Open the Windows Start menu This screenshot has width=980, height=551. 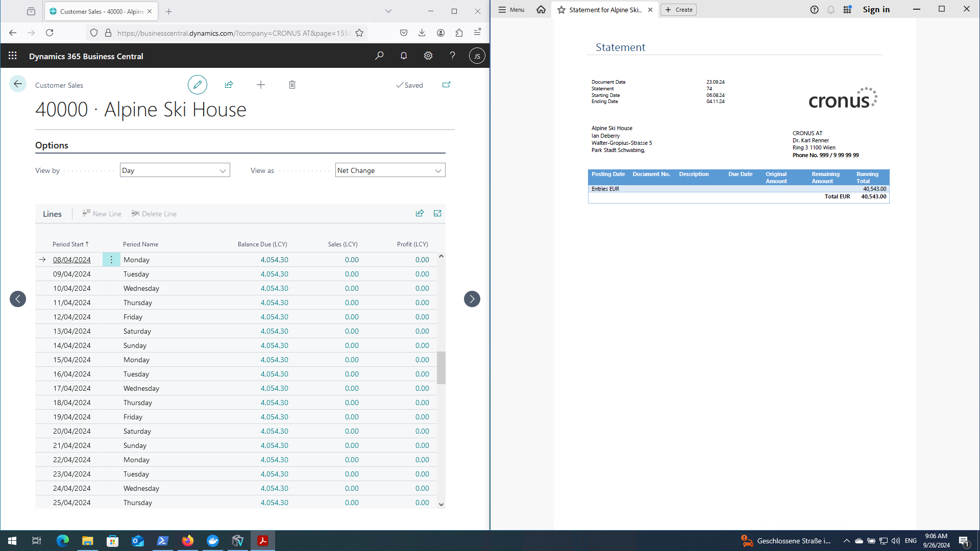click(12, 541)
